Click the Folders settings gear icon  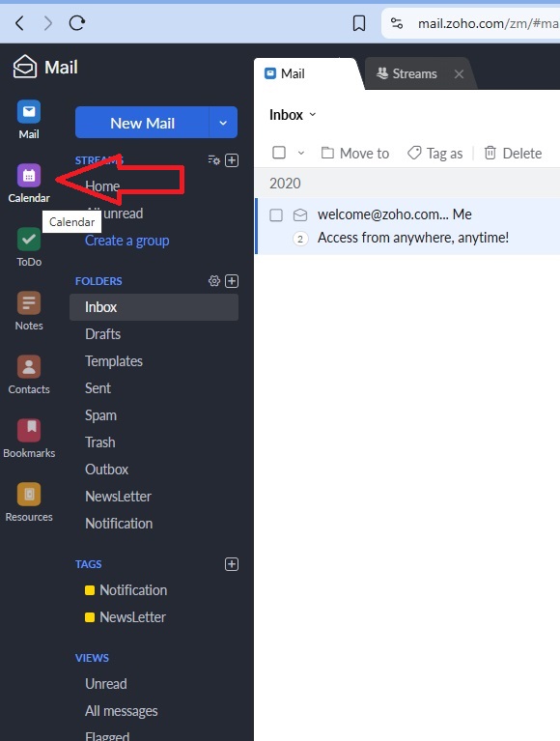click(x=214, y=281)
